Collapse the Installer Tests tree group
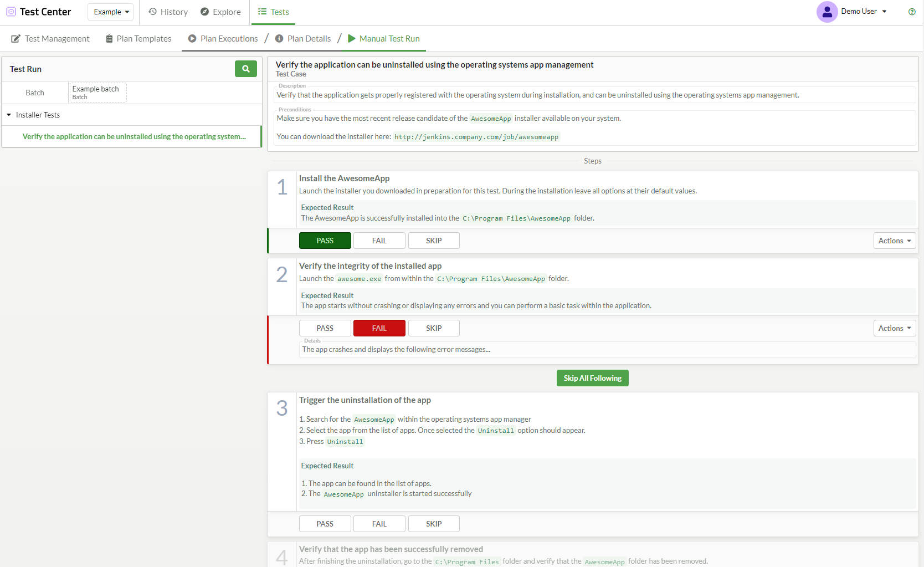This screenshot has width=924, height=567. [x=9, y=115]
